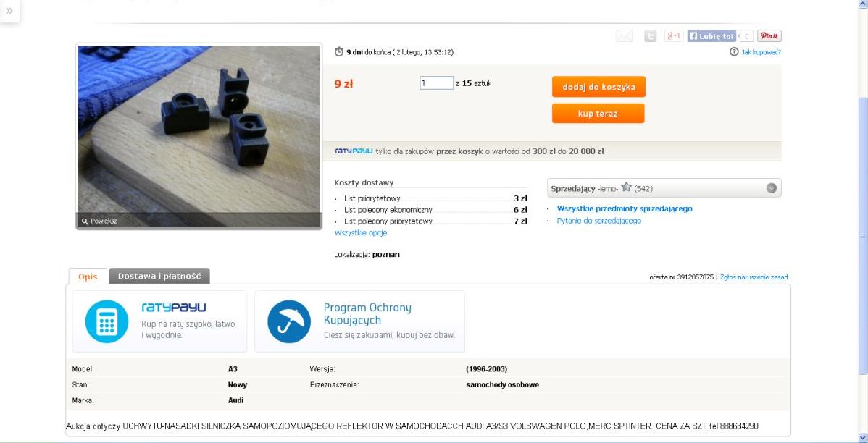Viewport: 868px width, 443px height.
Task: Click the kup teraz button
Action: (598, 114)
